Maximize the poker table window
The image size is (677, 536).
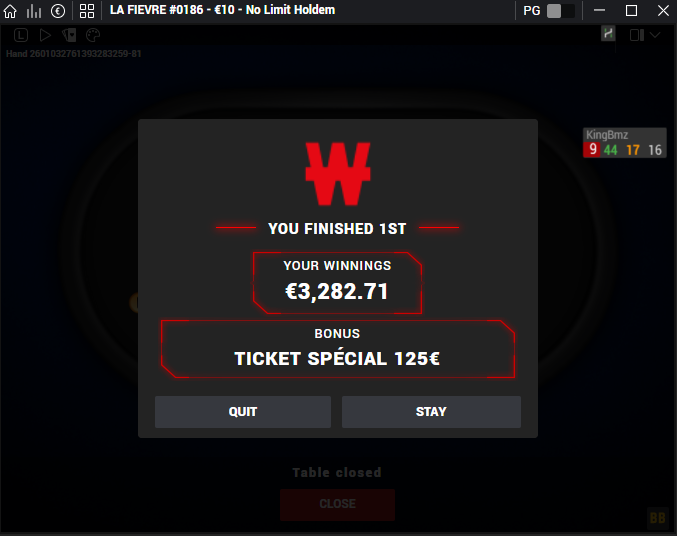[x=631, y=11]
